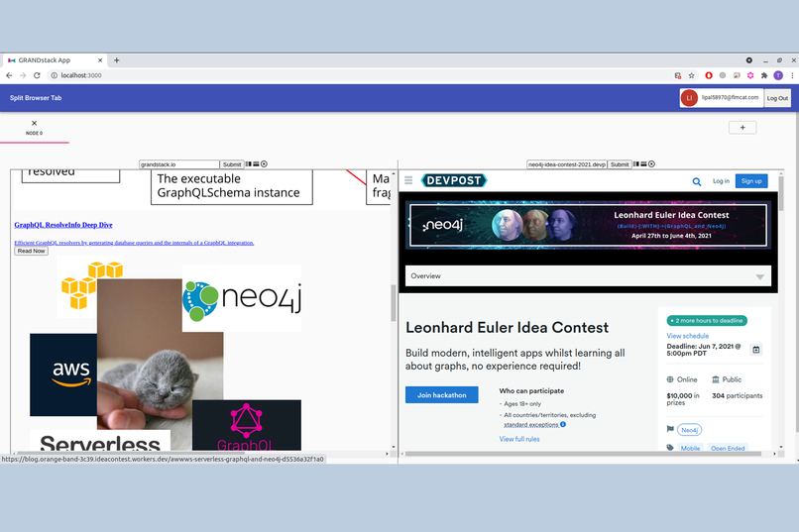Click the browser forward arrow
Screen dimensions: 799x532
(x=23, y=75)
